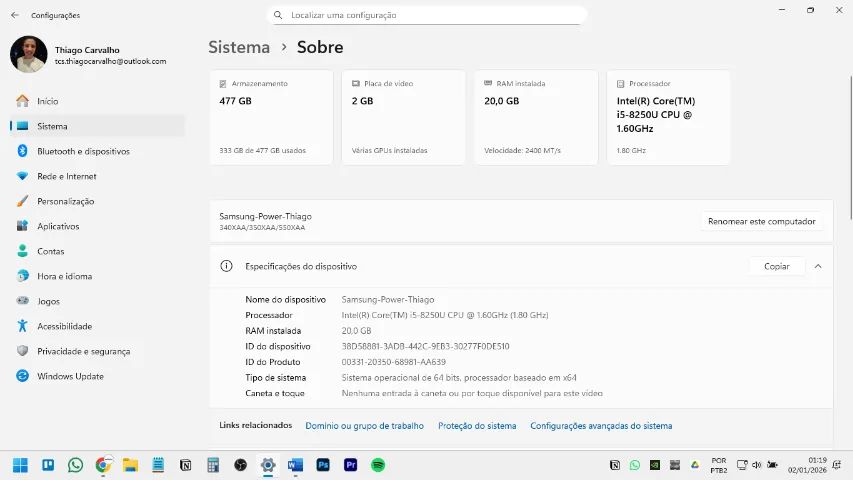
Task: Click the Settings gear taskbar icon
Action: (268, 465)
